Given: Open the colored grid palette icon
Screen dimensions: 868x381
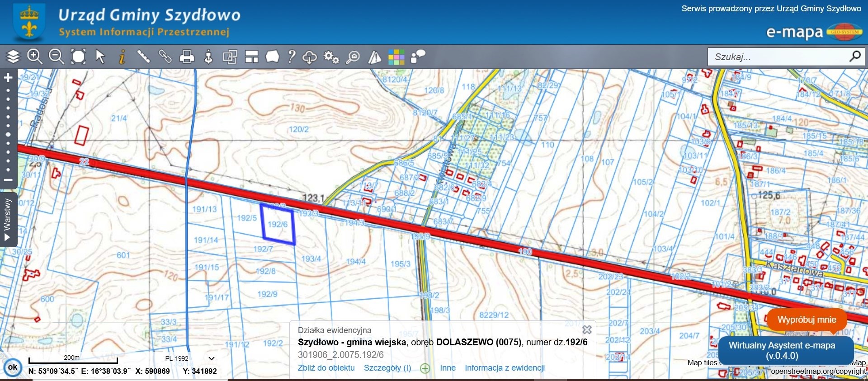Looking at the screenshot, I should (396, 57).
